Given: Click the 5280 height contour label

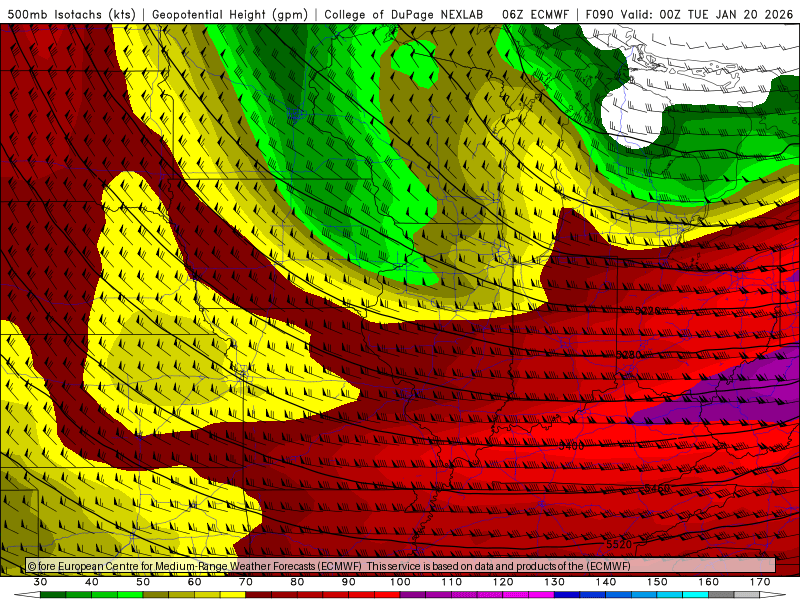Looking at the screenshot, I should [x=629, y=355].
